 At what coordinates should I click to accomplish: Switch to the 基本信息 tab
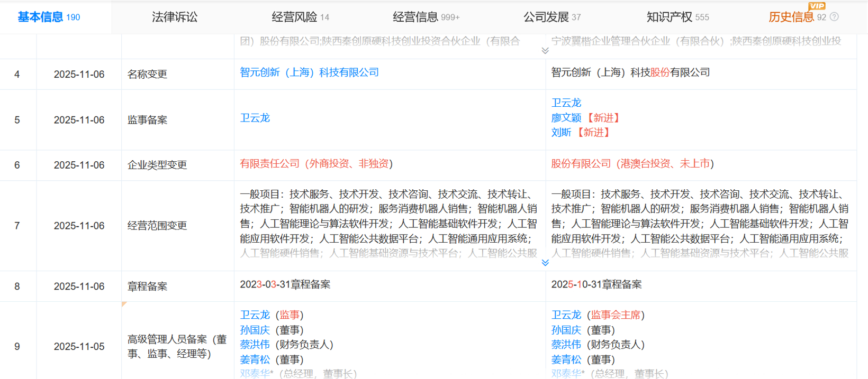[49, 17]
